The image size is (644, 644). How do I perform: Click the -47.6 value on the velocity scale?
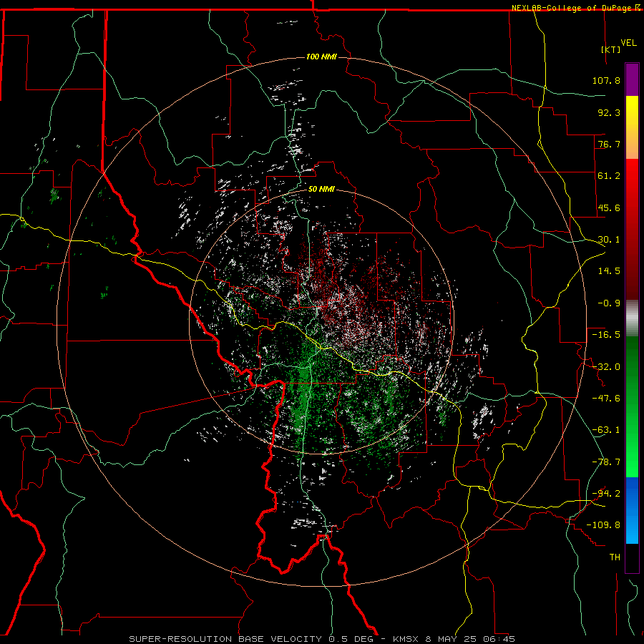pyautogui.click(x=606, y=399)
